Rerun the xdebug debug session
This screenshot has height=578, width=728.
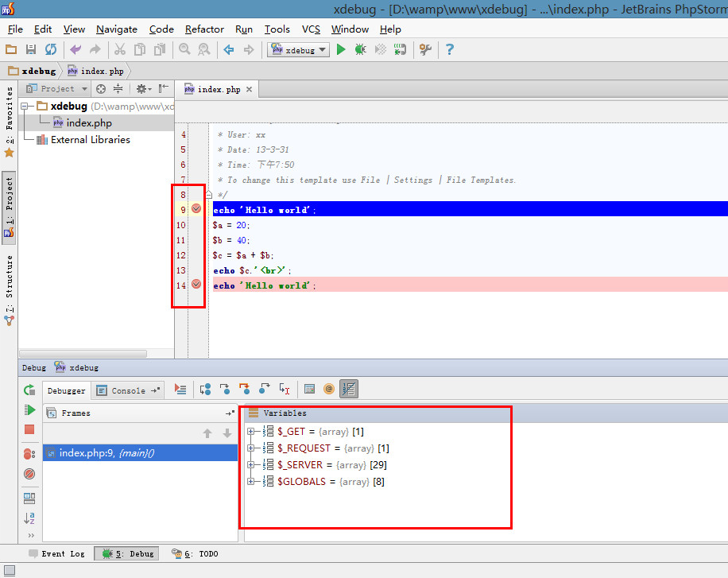click(29, 390)
